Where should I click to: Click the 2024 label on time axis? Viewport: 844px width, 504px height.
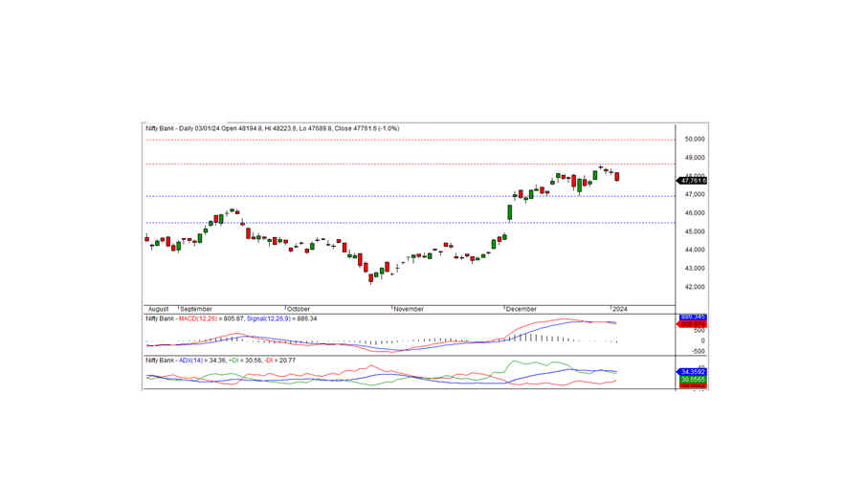tap(620, 309)
